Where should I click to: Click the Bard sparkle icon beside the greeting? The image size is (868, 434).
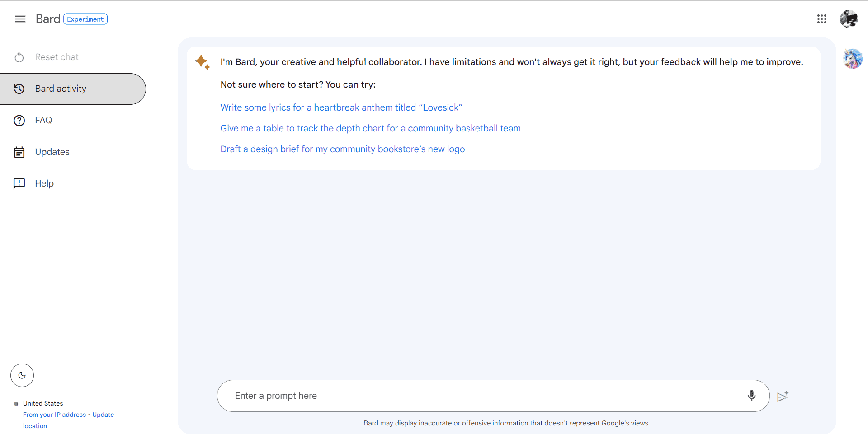tap(202, 62)
